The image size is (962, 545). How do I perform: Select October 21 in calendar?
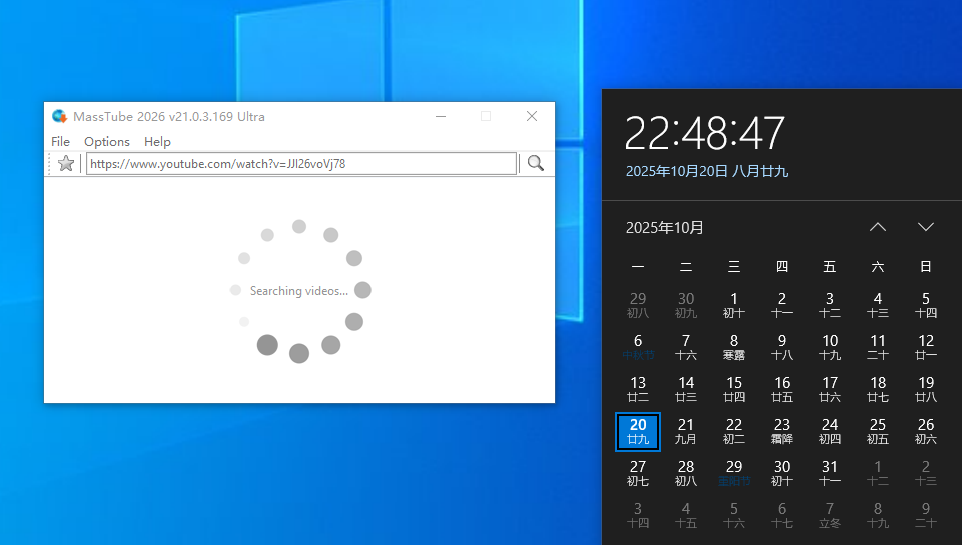(686, 431)
